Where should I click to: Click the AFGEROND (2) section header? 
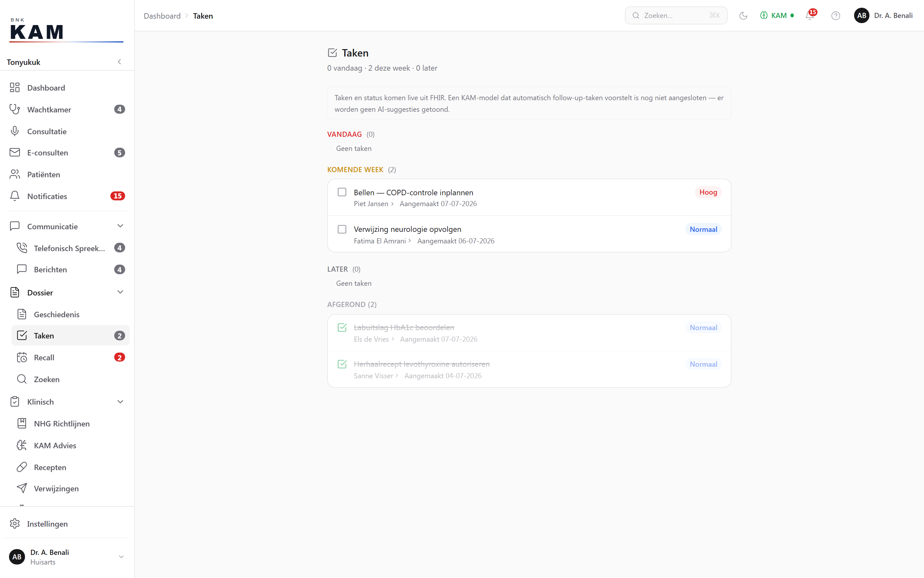[352, 304]
